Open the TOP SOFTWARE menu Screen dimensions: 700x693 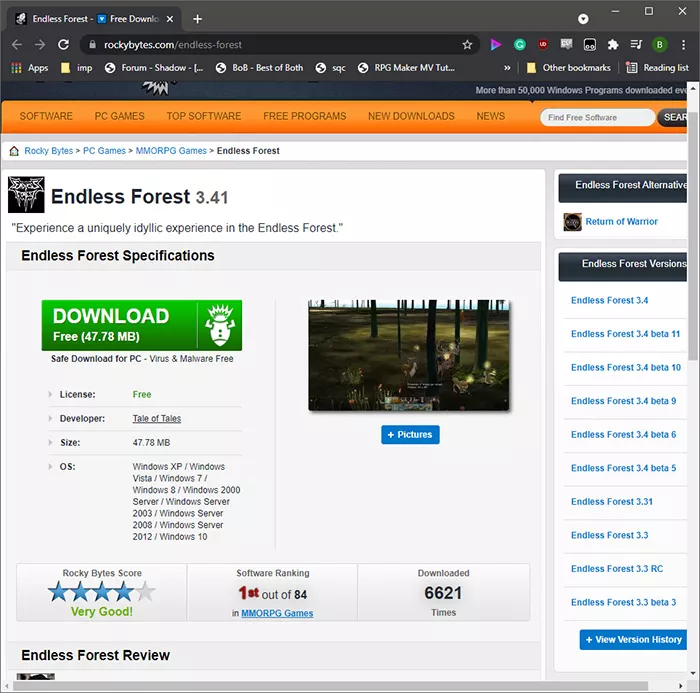[204, 116]
